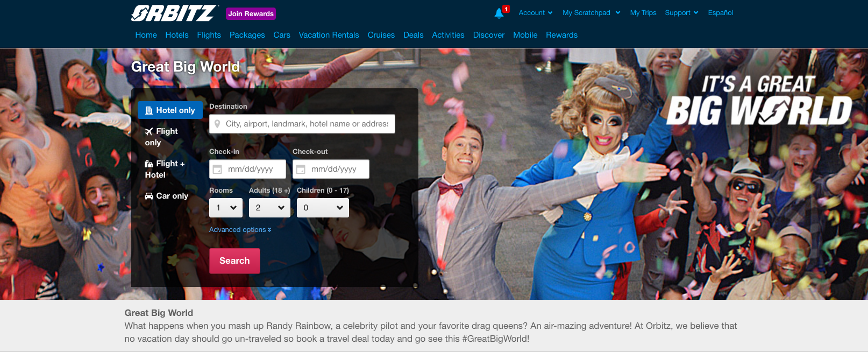
Task: Click the car icon for Car only
Action: pos(149,196)
